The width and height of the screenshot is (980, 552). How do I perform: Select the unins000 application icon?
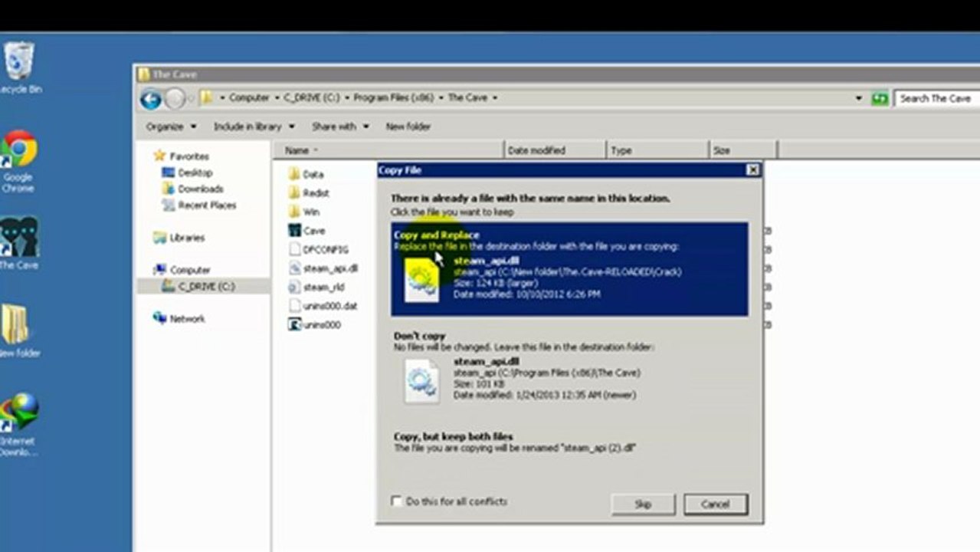[x=294, y=324]
